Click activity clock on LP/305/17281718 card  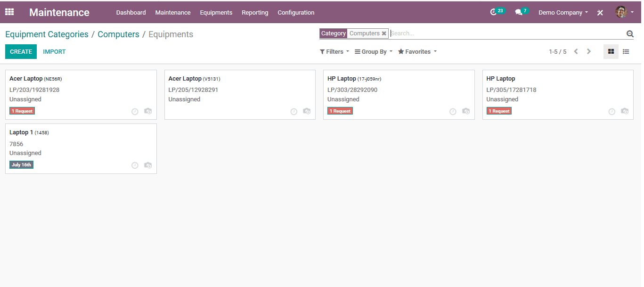[611, 112]
